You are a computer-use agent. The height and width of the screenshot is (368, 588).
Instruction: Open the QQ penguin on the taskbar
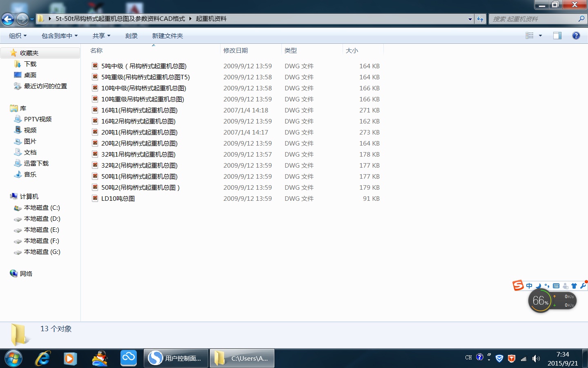(100, 359)
